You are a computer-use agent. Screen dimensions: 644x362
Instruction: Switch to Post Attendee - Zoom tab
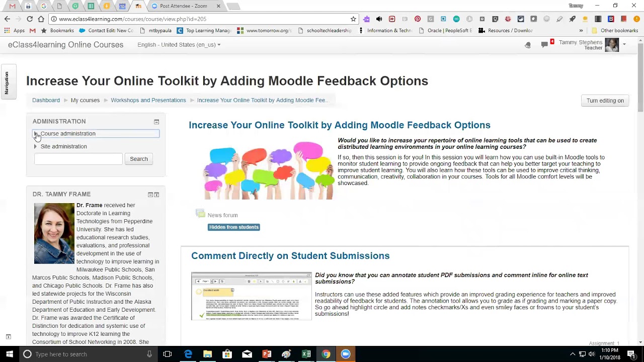click(x=183, y=6)
